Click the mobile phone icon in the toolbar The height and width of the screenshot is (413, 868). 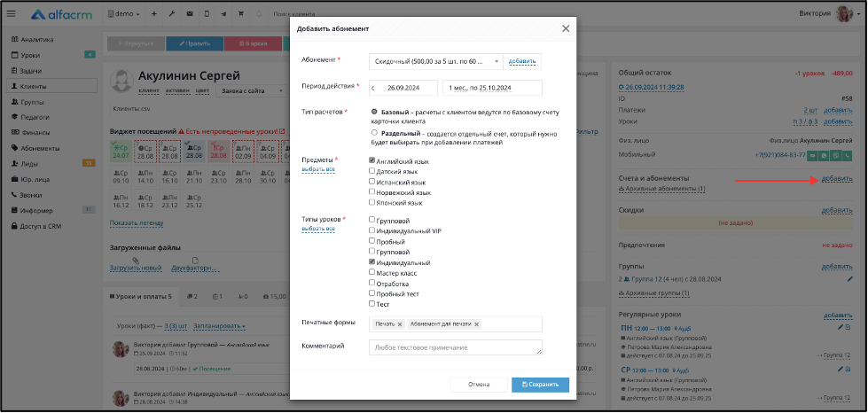[x=207, y=14]
